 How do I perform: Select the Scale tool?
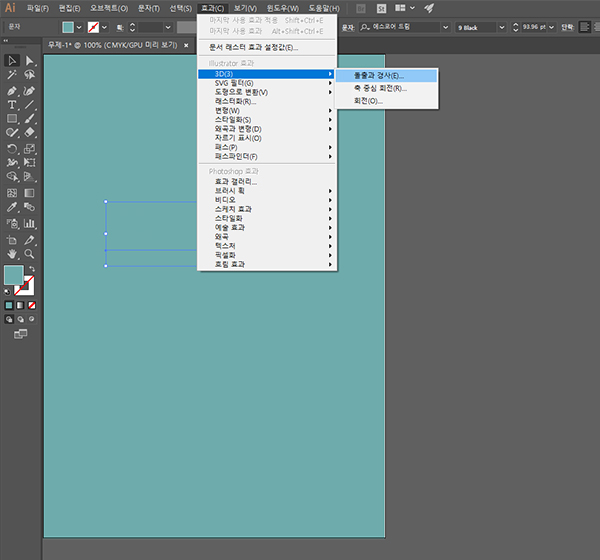(29, 149)
